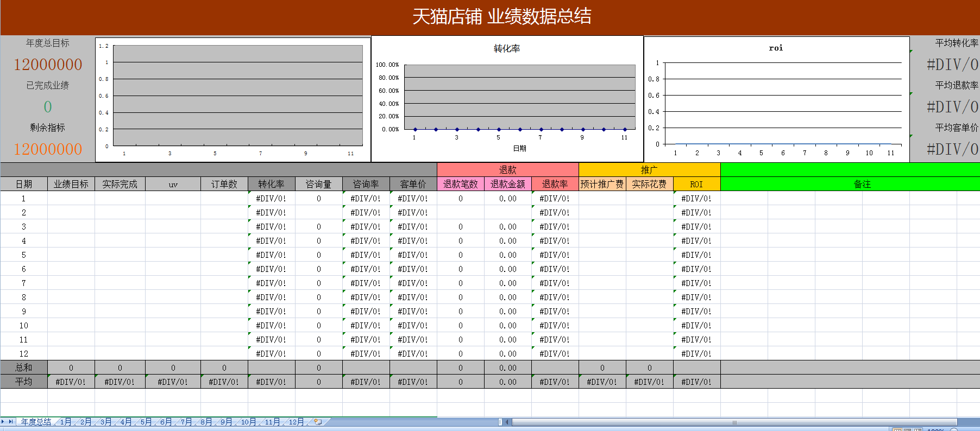Select the 实际花费 column header cell
Image resolution: width=980 pixels, height=431 pixels.
click(x=650, y=184)
